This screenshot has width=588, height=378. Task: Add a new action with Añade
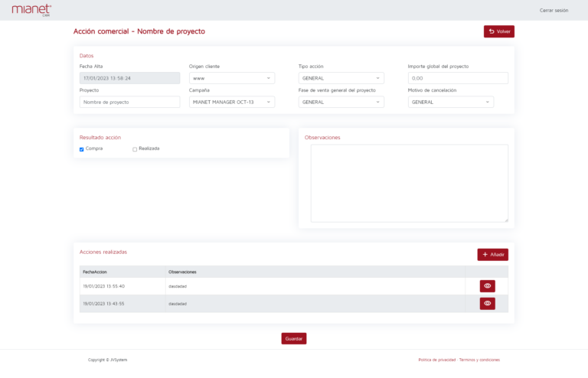[492, 255]
